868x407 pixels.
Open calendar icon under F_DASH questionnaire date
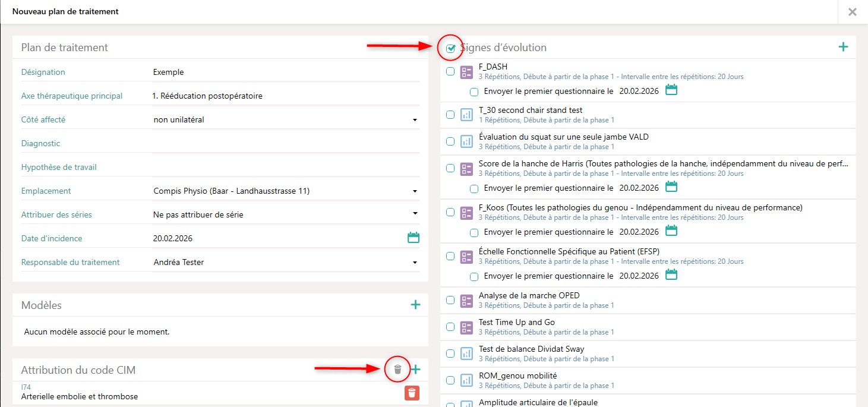pyautogui.click(x=671, y=90)
